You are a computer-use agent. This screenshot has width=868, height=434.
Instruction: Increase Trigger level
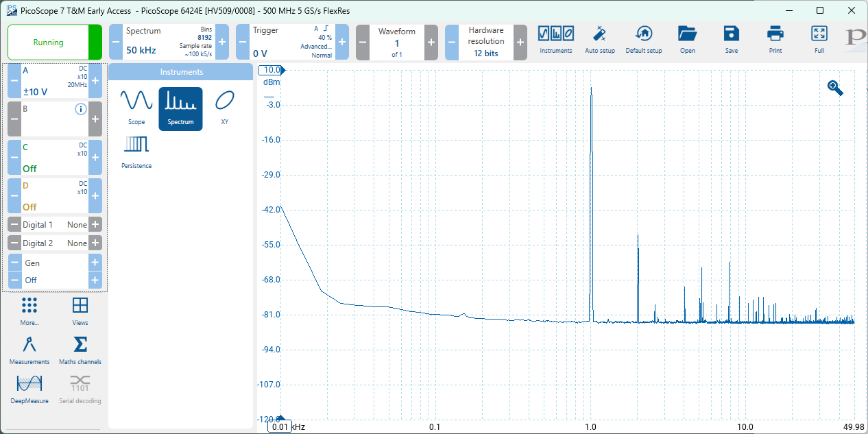(x=342, y=42)
